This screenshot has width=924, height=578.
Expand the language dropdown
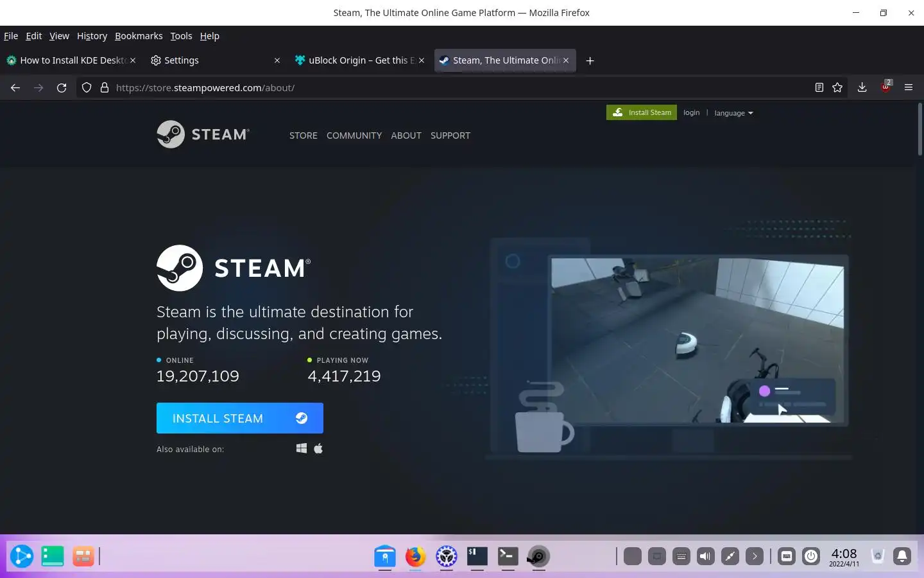(x=733, y=113)
